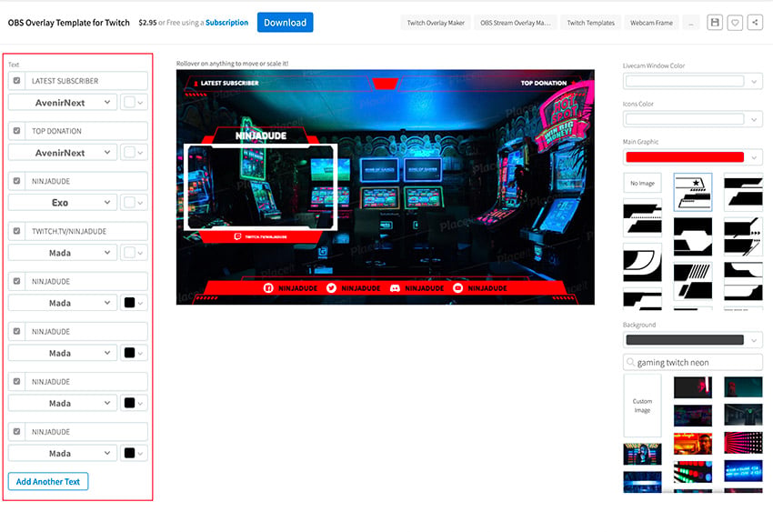Open the black color swatch above Add Another Text

tap(134, 453)
